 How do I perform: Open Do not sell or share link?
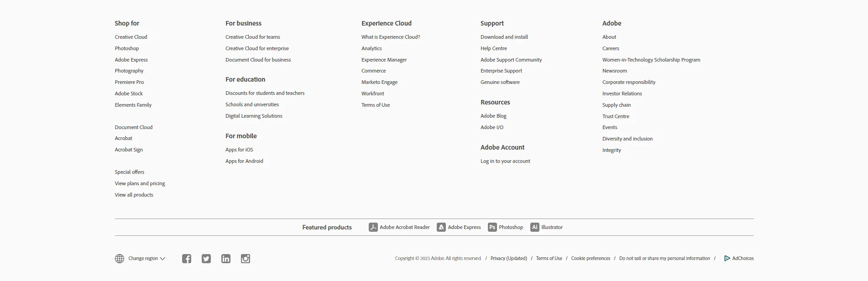click(x=664, y=258)
